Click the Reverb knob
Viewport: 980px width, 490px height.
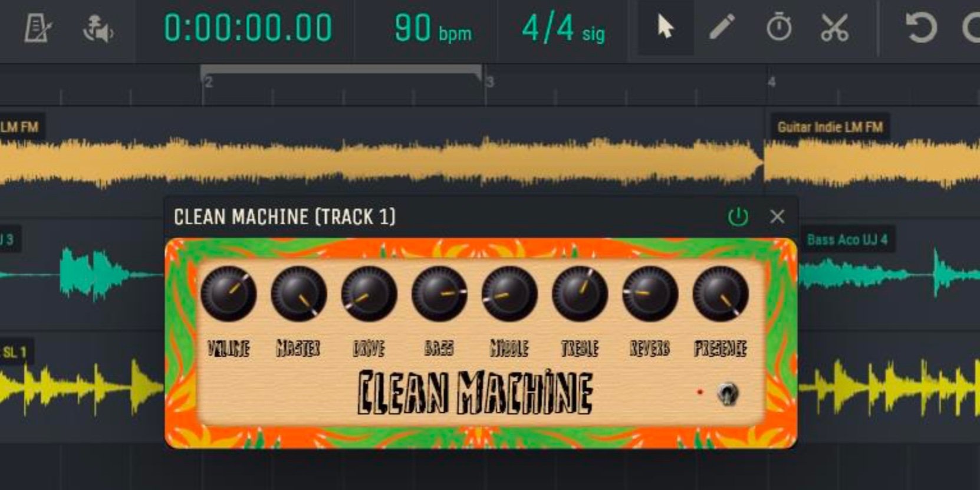click(x=650, y=294)
